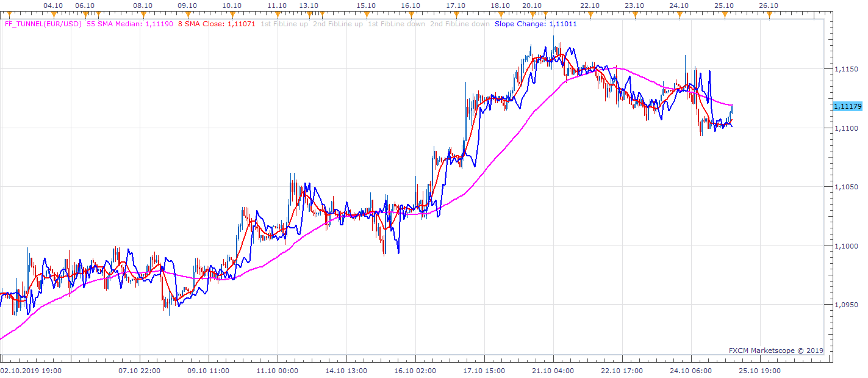Viewport: 868px width, 378px height.
Task: Click the 1,0950 price axis label
Action: click(845, 305)
